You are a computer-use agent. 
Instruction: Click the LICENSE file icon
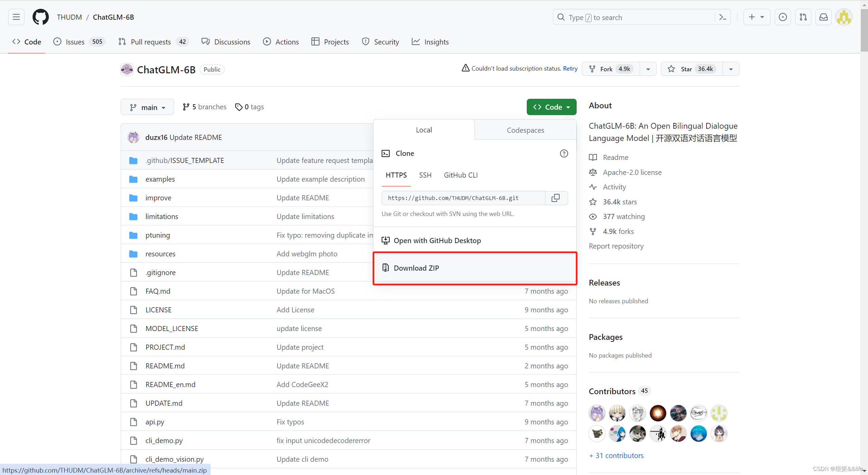(x=134, y=310)
